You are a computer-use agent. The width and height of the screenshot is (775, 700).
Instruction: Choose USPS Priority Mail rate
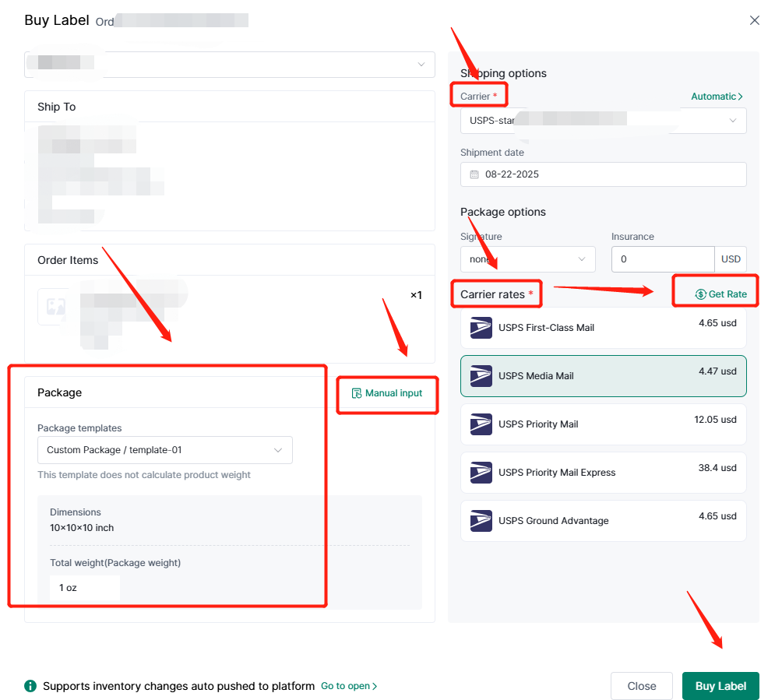[603, 424]
